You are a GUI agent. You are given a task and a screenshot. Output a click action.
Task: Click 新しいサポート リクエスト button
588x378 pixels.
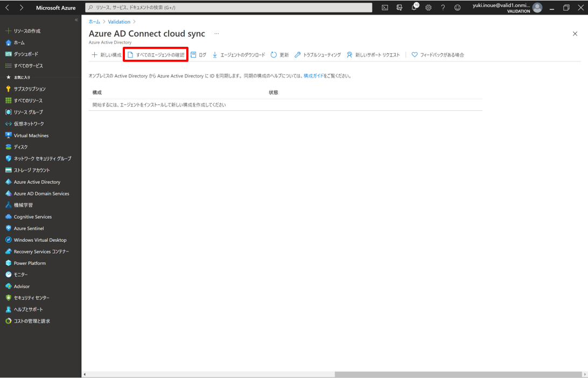[373, 55]
